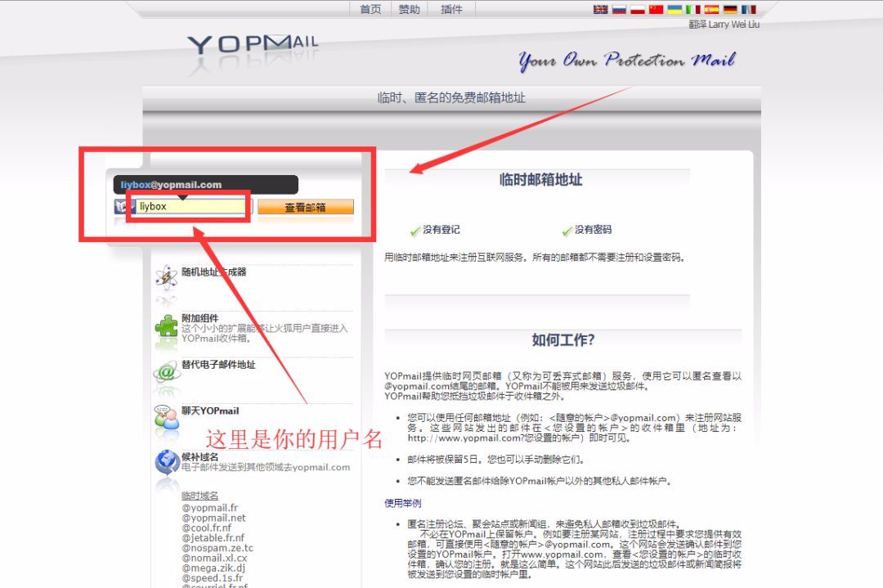
Task: Select the Russian flag language icon
Action: 619,9
